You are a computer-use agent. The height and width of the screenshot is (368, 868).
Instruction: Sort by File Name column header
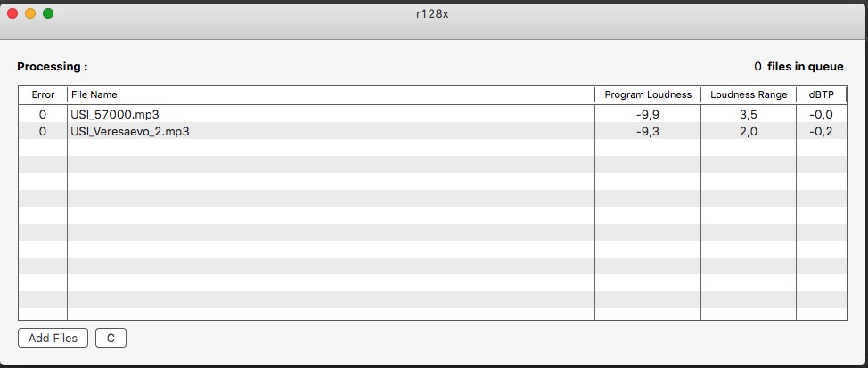[x=330, y=94]
